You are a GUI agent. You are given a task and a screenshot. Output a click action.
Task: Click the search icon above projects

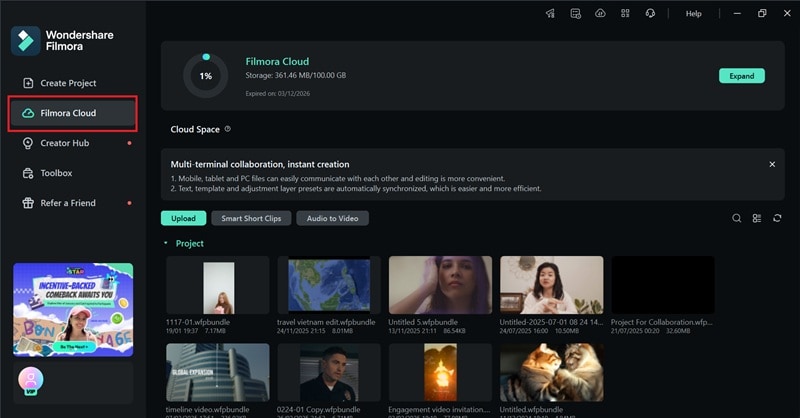point(736,218)
